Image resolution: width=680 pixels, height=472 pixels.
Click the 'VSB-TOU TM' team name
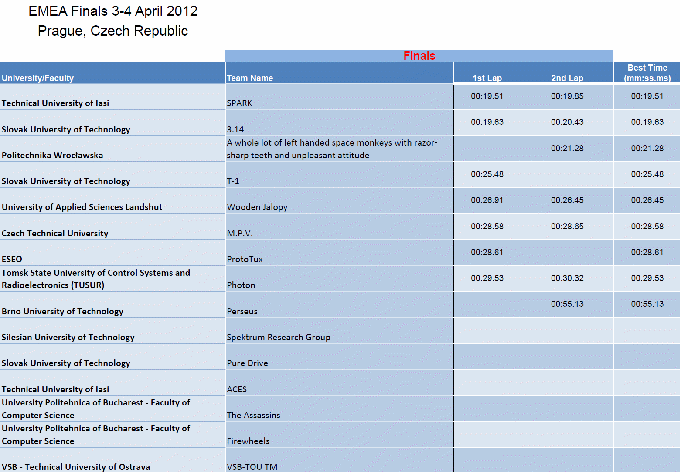point(252,467)
